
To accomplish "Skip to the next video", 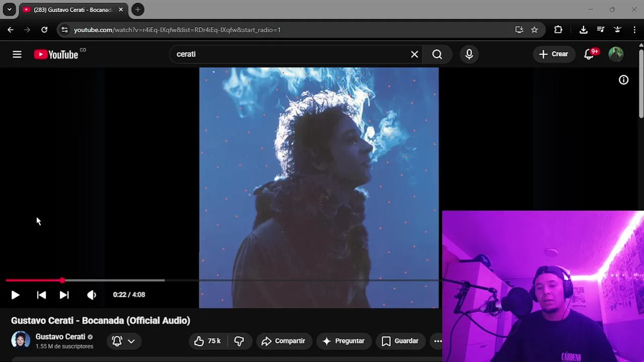I will (64, 295).
